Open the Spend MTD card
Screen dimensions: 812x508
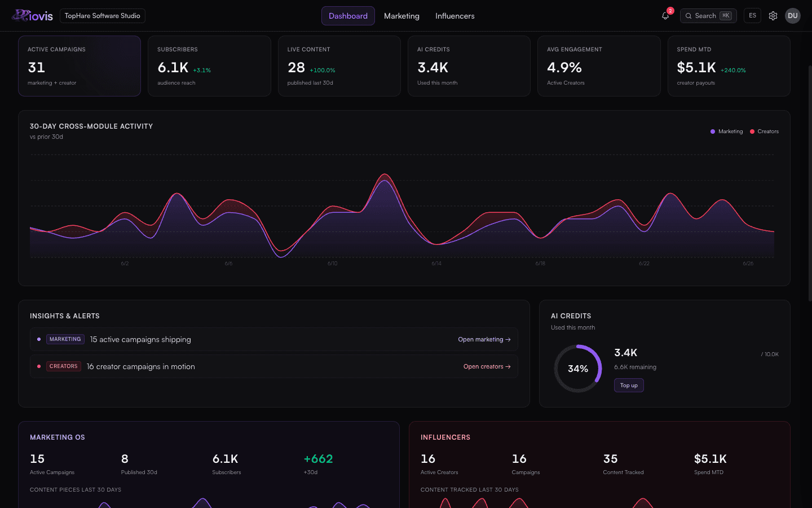(729, 66)
